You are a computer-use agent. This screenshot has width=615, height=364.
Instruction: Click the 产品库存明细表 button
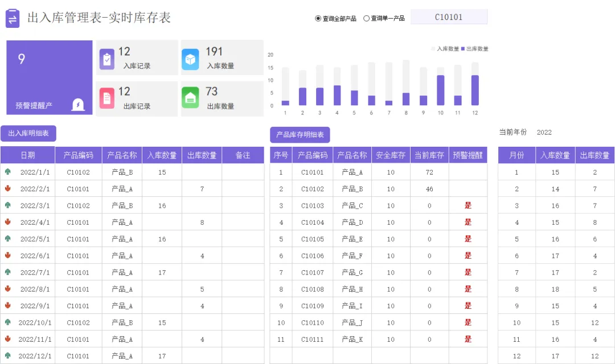point(300,135)
